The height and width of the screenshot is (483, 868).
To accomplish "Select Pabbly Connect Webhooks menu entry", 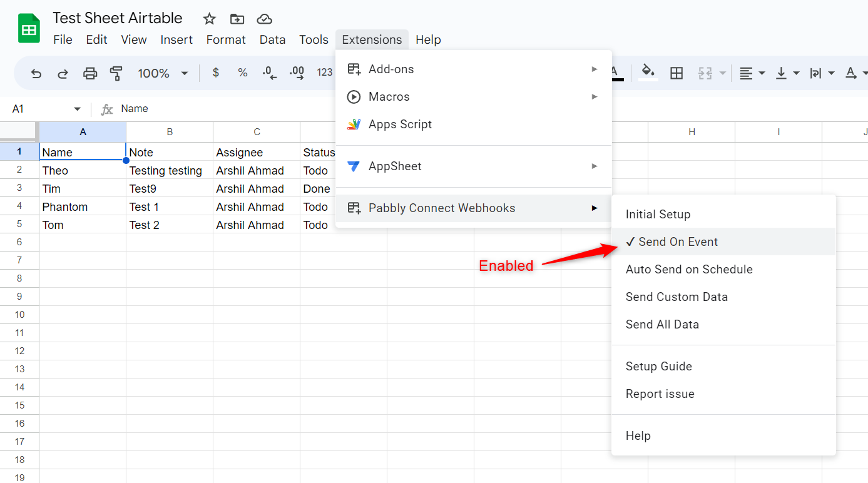I will (x=474, y=208).
